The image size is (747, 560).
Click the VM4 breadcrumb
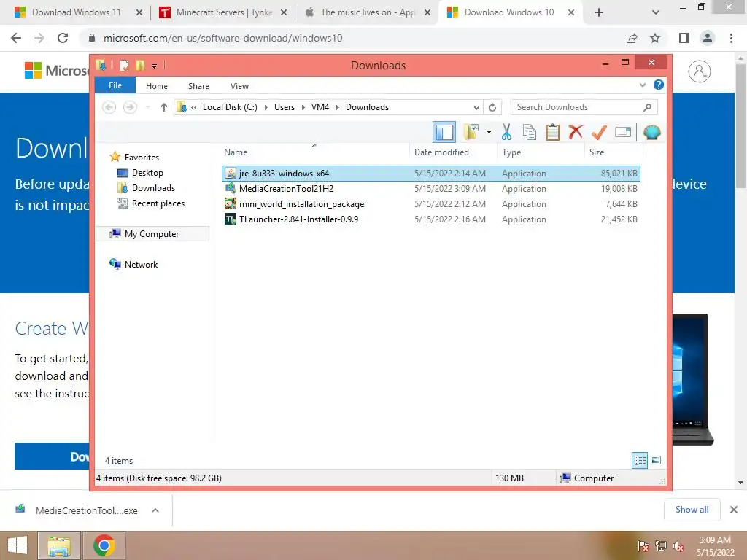pyautogui.click(x=320, y=107)
